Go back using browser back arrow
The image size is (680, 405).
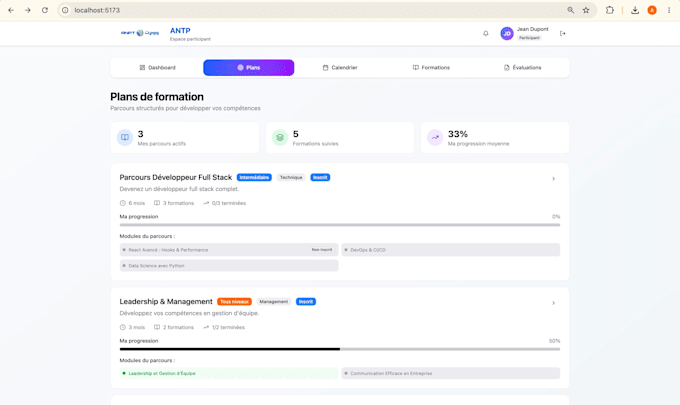pos(11,10)
